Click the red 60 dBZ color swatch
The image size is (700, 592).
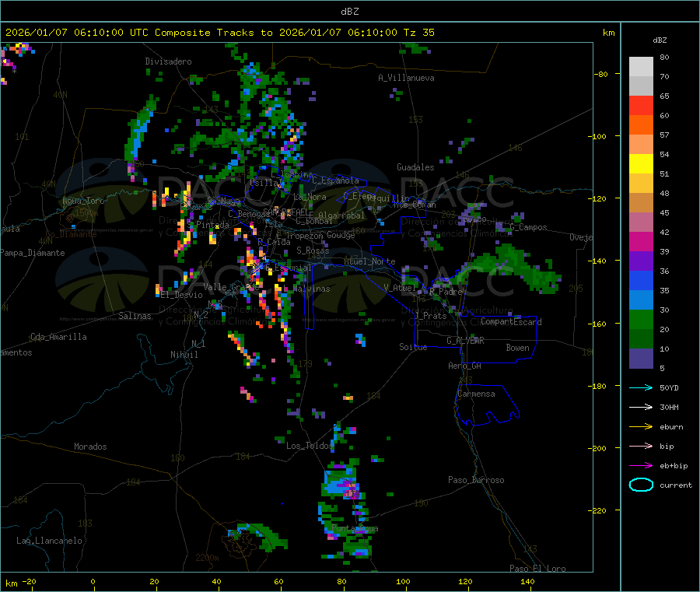point(641,105)
